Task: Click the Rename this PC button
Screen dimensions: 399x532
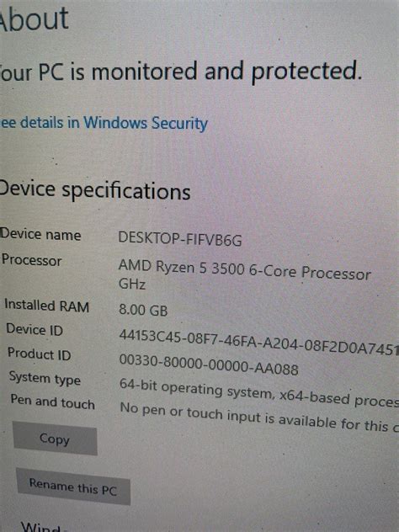Action: 73,487
